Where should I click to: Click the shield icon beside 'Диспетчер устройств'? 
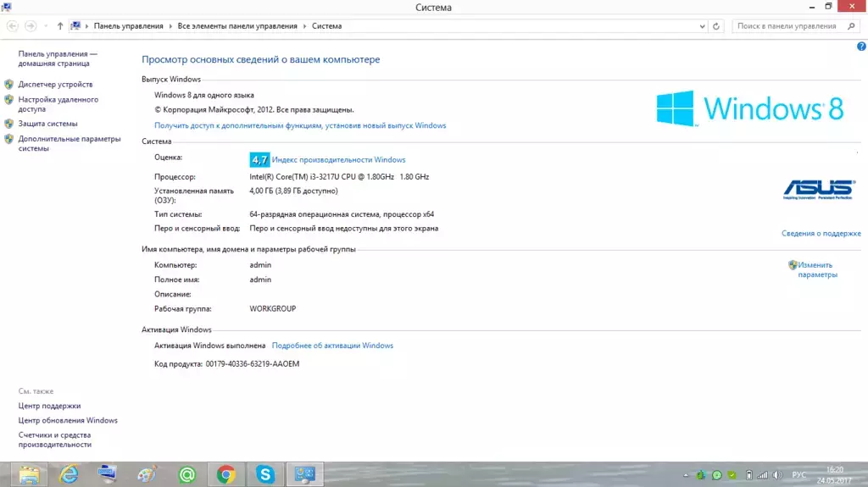tap(8, 84)
